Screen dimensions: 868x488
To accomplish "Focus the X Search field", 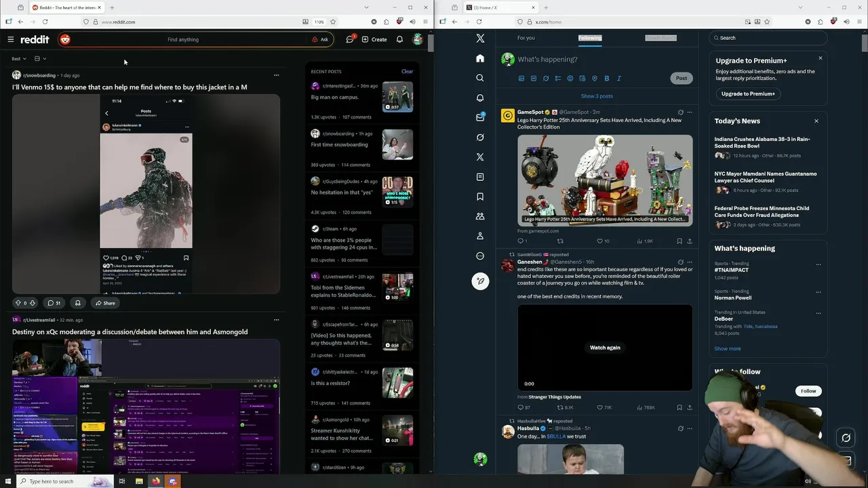I will [x=769, y=38].
